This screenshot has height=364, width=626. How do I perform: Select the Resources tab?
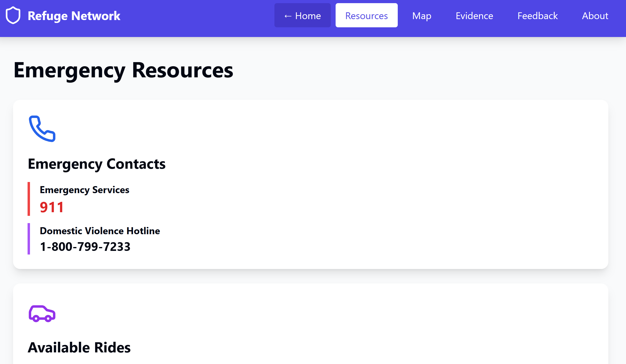click(x=366, y=15)
